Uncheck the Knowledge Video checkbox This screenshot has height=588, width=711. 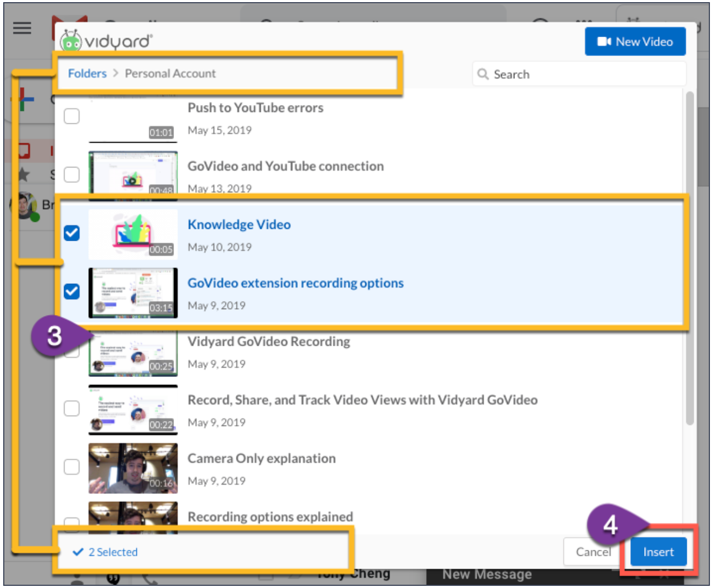pyautogui.click(x=72, y=233)
